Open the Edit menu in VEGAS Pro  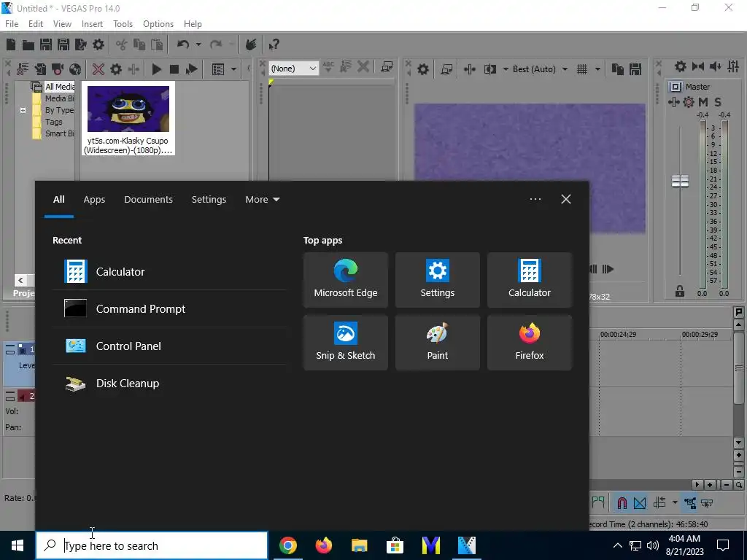(x=36, y=24)
